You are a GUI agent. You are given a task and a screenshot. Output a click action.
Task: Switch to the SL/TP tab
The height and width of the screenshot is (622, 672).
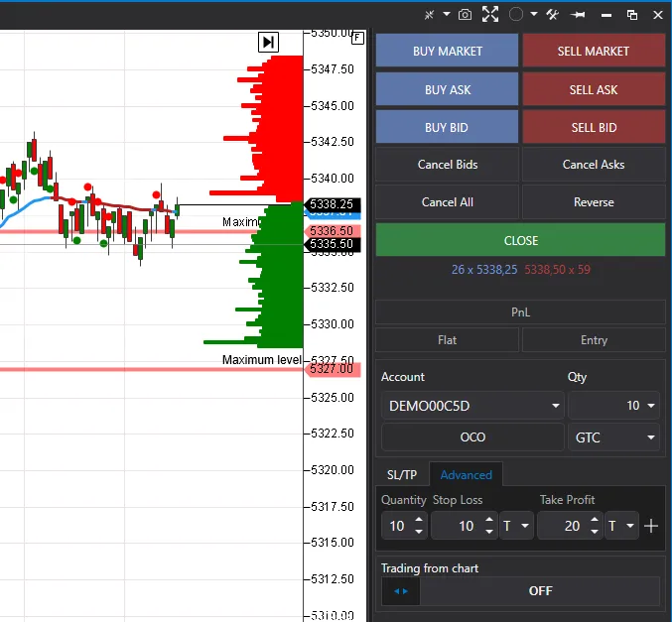402,474
